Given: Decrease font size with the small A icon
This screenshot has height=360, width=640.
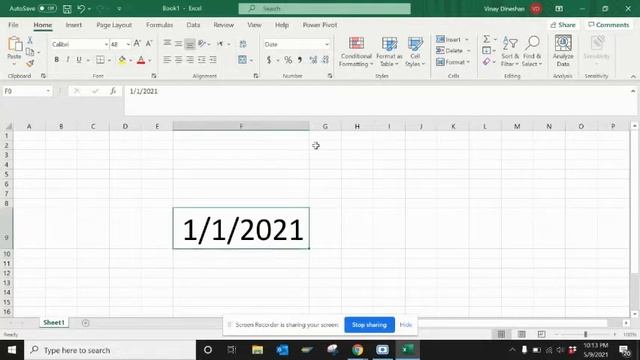Looking at the screenshot, I should click(x=149, y=44).
